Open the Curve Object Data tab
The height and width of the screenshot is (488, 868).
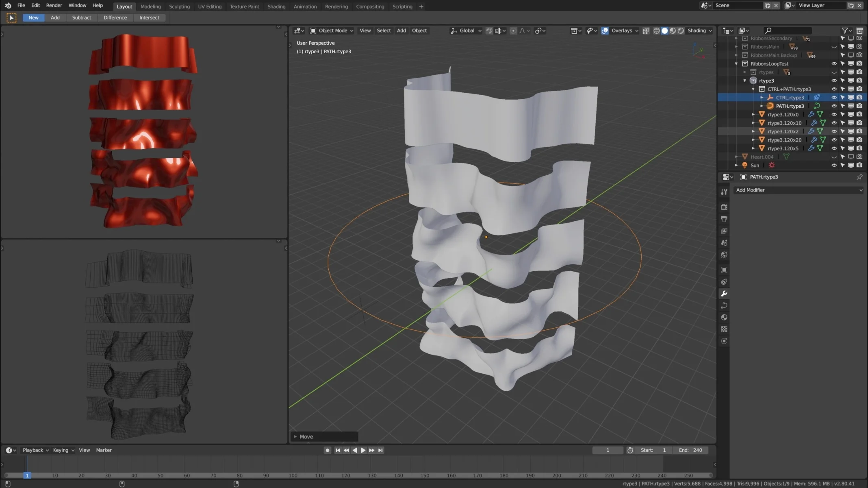click(x=724, y=305)
